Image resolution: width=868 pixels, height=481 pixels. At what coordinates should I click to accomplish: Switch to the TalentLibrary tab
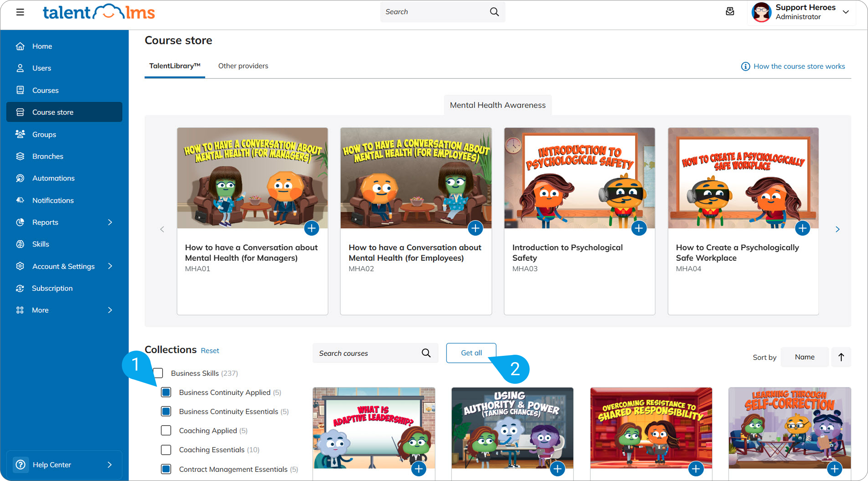click(x=175, y=66)
